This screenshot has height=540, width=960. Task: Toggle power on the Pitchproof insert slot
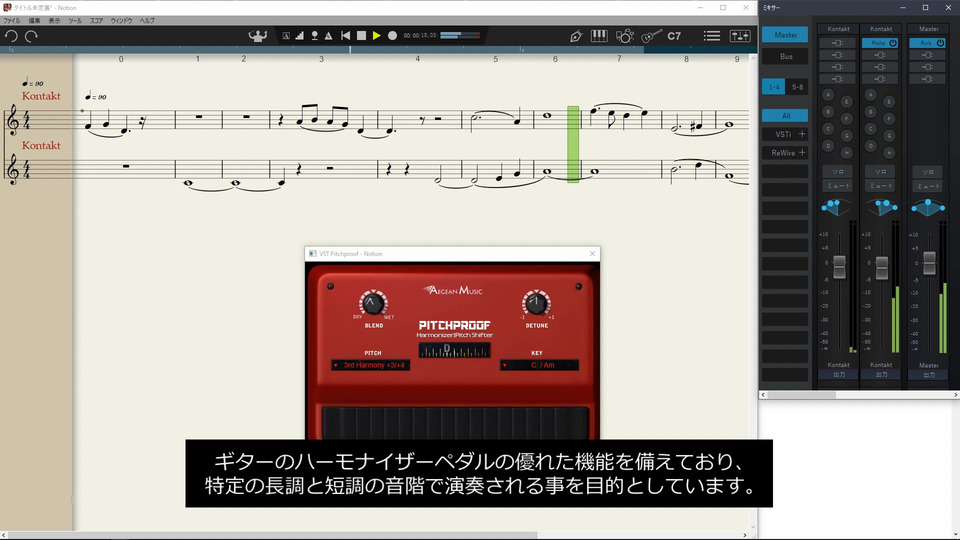(x=893, y=43)
